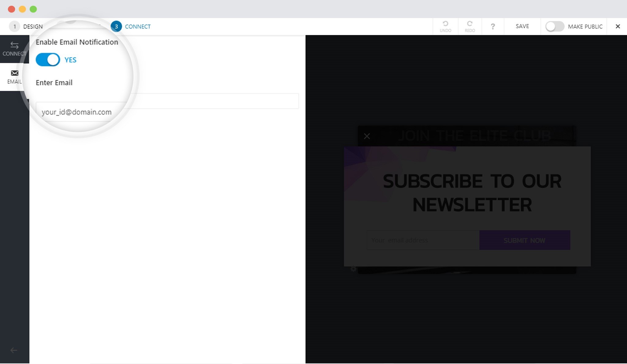This screenshot has height=364, width=627.
Task: Disable the Enable Email Notification toggle
Action: 48,60
